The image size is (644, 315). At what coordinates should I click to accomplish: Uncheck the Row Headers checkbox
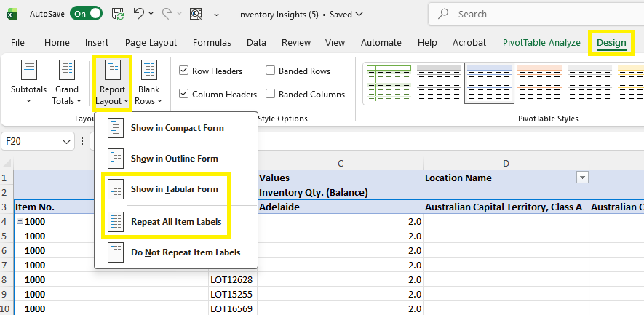pos(184,71)
